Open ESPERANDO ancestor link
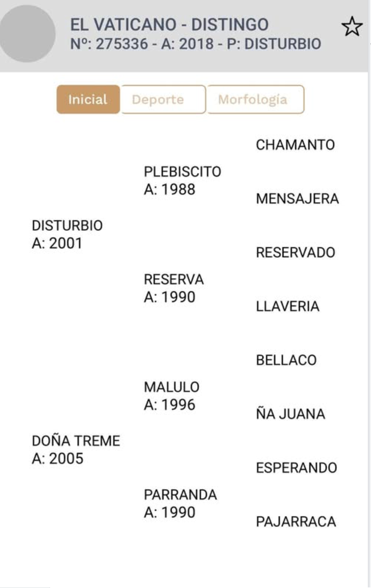 296,468
